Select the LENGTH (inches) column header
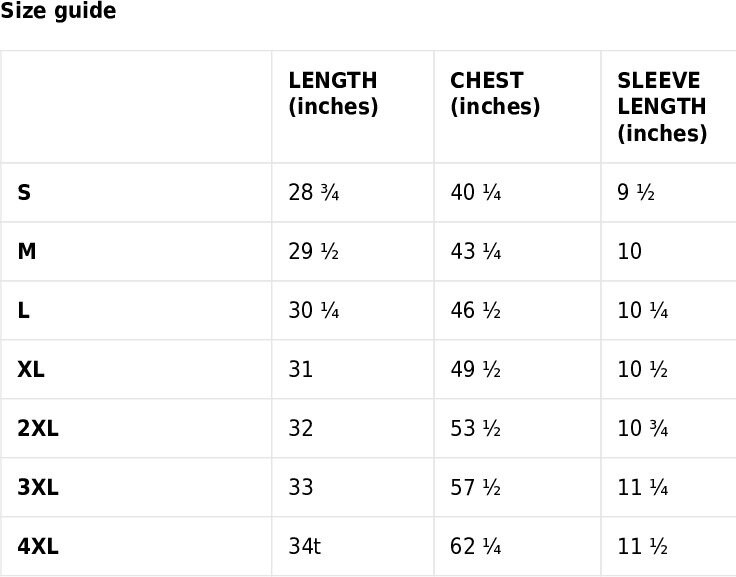The width and height of the screenshot is (736, 577). pos(333,93)
